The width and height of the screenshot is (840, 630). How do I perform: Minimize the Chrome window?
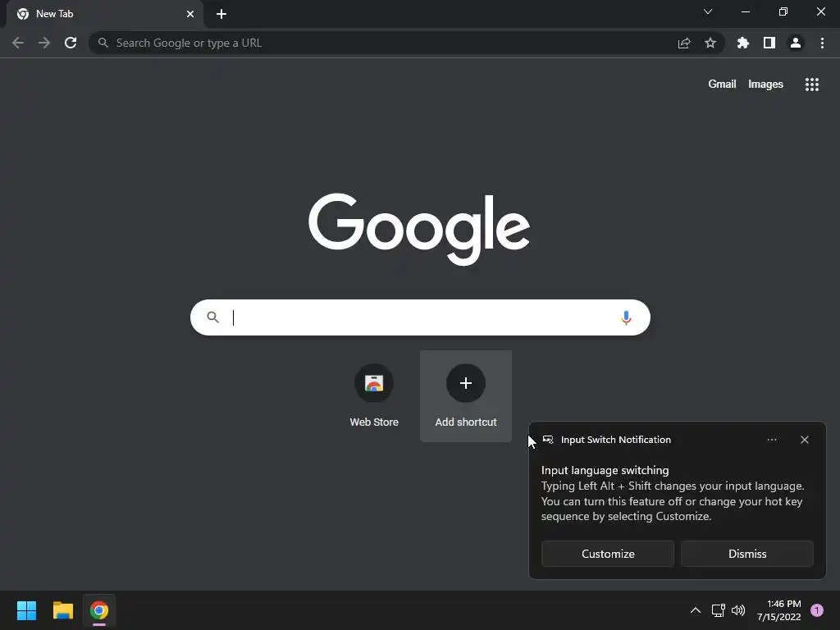click(x=746, y=11)
